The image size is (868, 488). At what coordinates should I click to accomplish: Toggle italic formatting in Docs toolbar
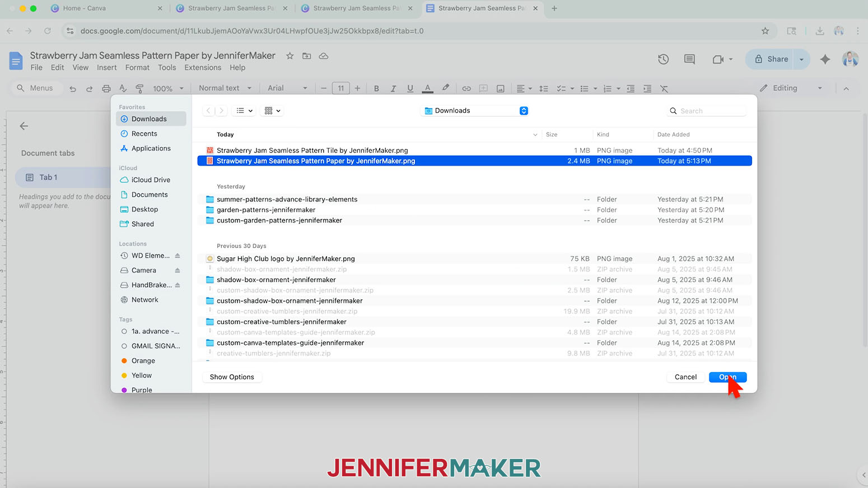[x=393, y=88]
